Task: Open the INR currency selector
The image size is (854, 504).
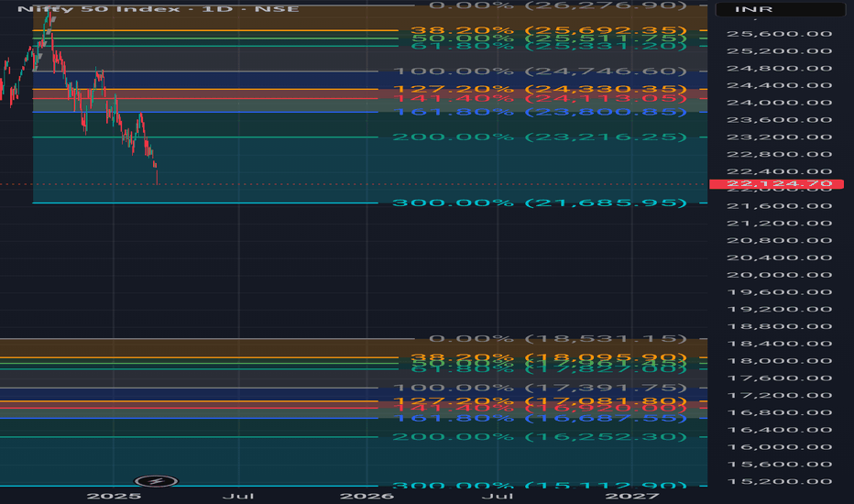Action: pyautogui.click(x=780, y=9)
